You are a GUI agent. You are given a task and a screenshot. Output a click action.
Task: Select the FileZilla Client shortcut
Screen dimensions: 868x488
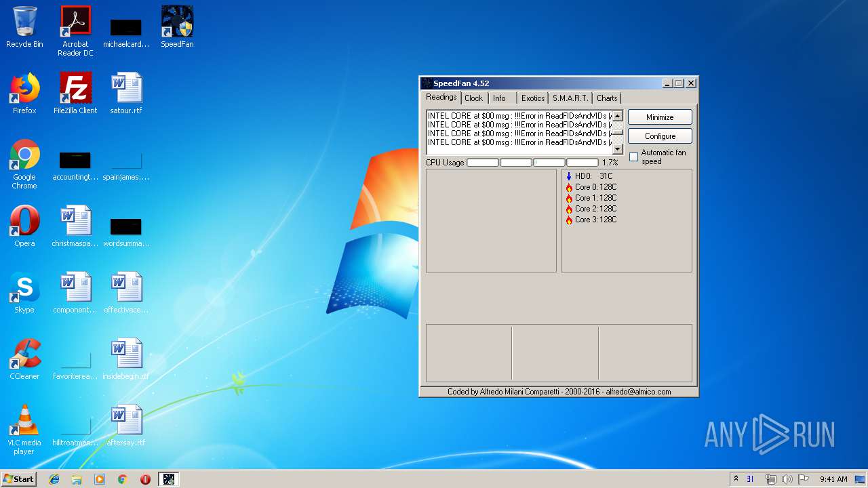(75, 94)
